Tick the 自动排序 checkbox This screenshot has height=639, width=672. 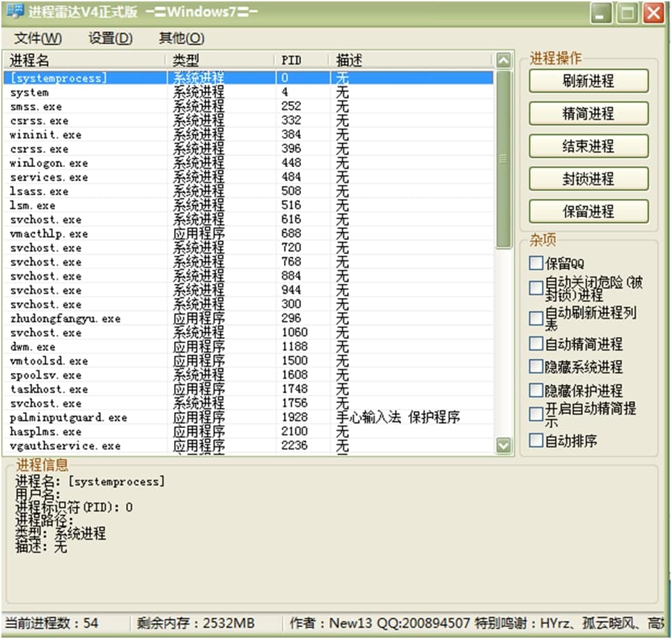tap(536, 441)
